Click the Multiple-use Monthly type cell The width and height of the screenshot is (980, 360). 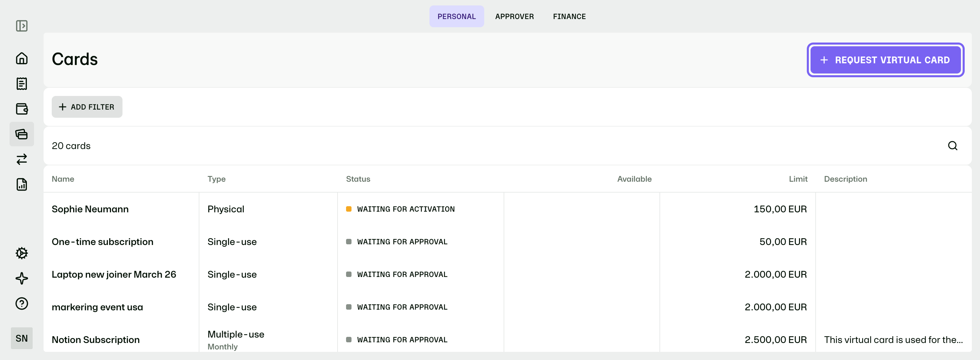click(x=236, y=340)
